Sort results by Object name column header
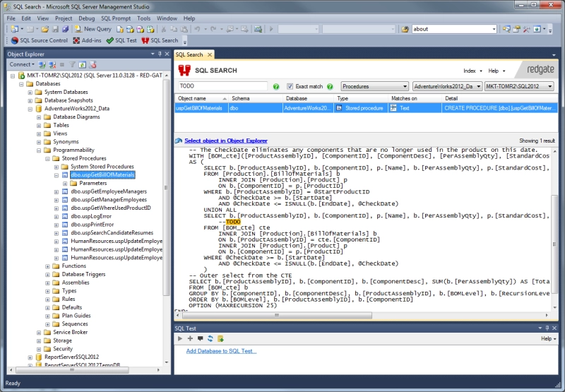 tap(201, 98)
